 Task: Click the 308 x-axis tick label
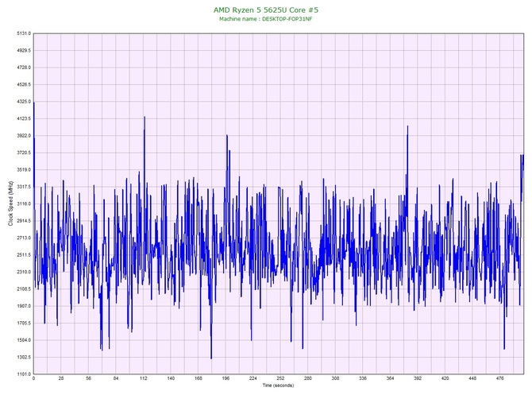(x=336, y=378)
